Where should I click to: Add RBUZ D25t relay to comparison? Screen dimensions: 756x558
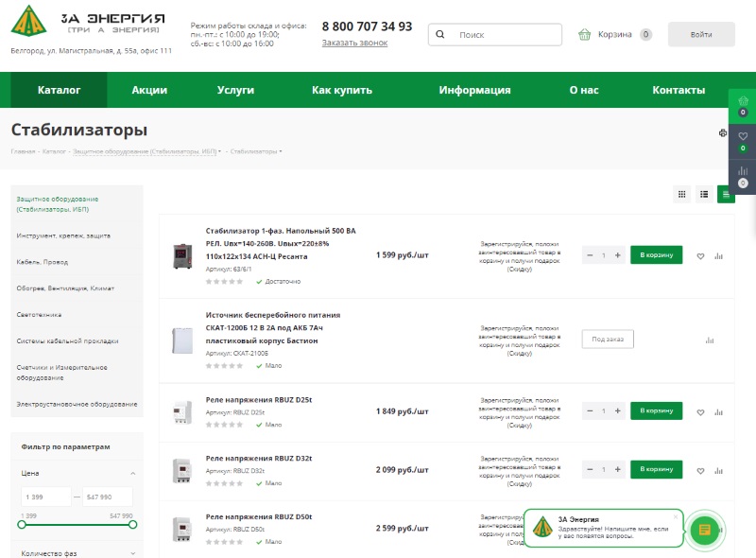click(x=719, y=411)
